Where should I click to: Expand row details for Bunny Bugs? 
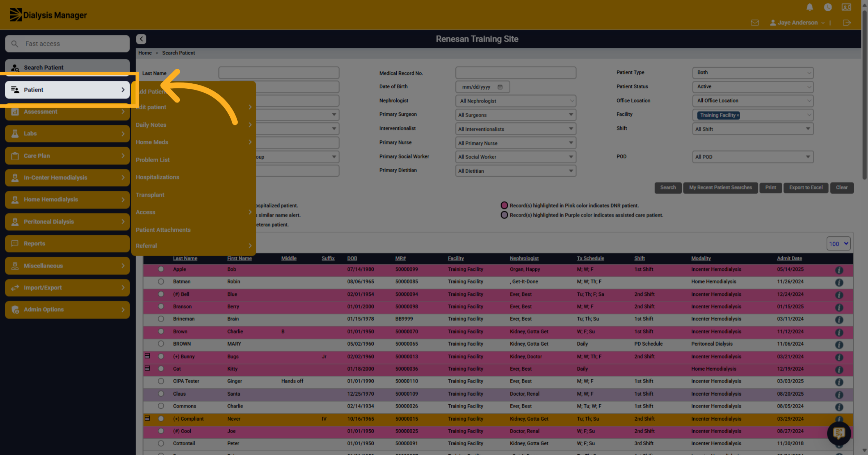[147, 356]
